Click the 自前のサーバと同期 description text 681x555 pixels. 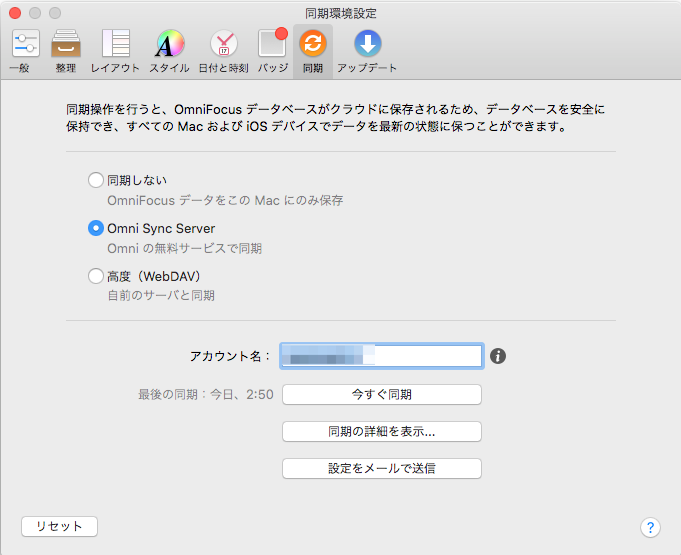[161, 296]
